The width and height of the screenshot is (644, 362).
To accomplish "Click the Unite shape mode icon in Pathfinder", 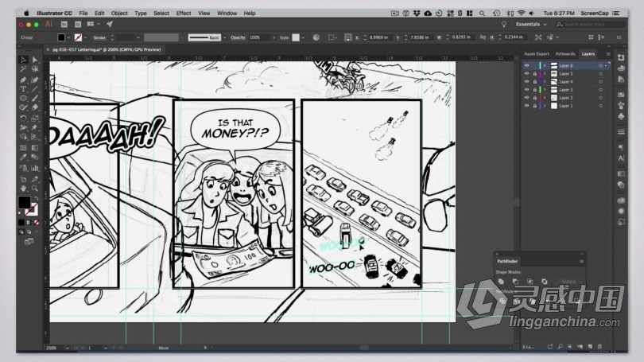I will click(x=501, y=282).
